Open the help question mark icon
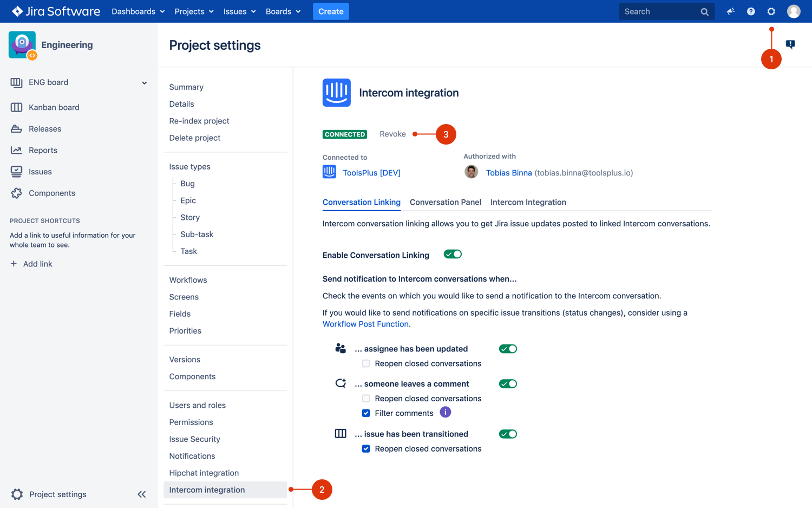 [x=751, y=11]
